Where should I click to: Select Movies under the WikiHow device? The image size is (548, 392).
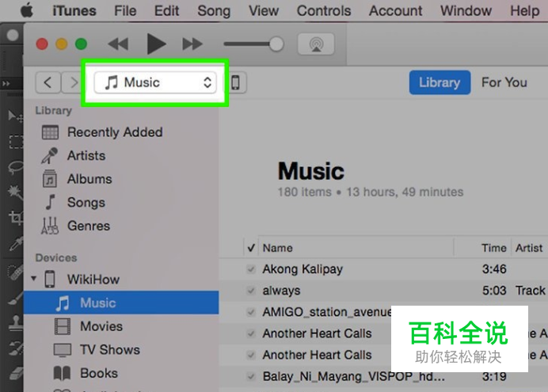coord(101,326)
